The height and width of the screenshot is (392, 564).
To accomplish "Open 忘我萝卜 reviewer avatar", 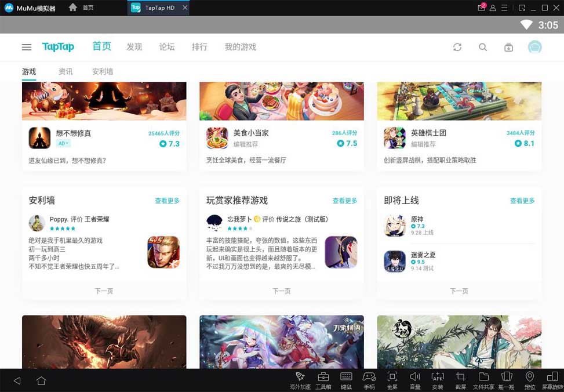I will click(214, 223).
